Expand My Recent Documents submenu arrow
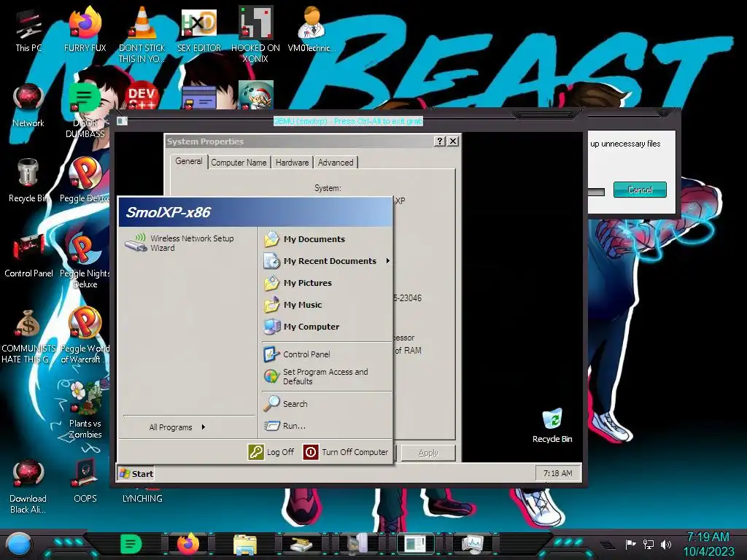The height and width of the screenshot is (560, 747). [x=388, y=261]
